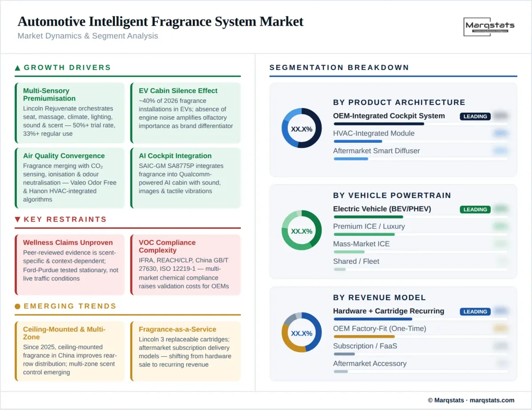Click the Subscription / FaaS label
The height and width of the screenshot is (410, 532).
pos(365,346)
